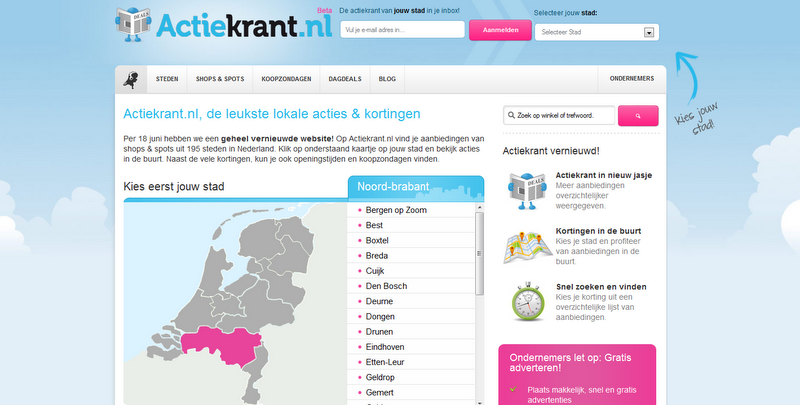Click the pink magnifier search button
This screenshot has height=405, width=800.
tap(638, 116)
